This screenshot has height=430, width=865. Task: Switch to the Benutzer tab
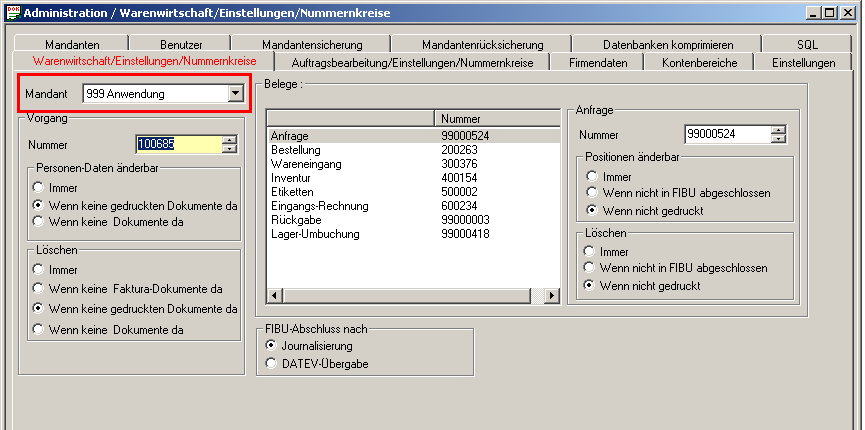pos(181,45)
